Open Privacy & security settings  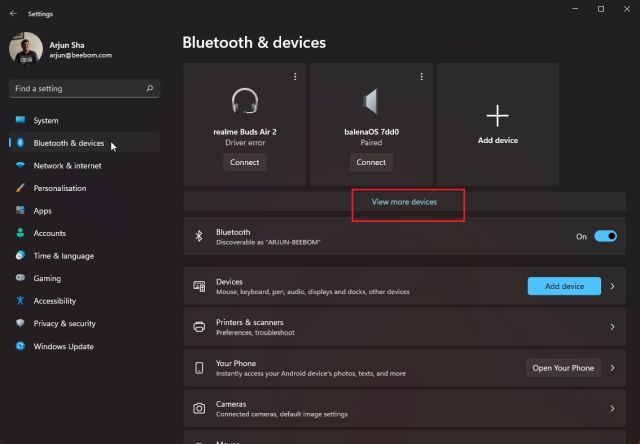[84, 323]
